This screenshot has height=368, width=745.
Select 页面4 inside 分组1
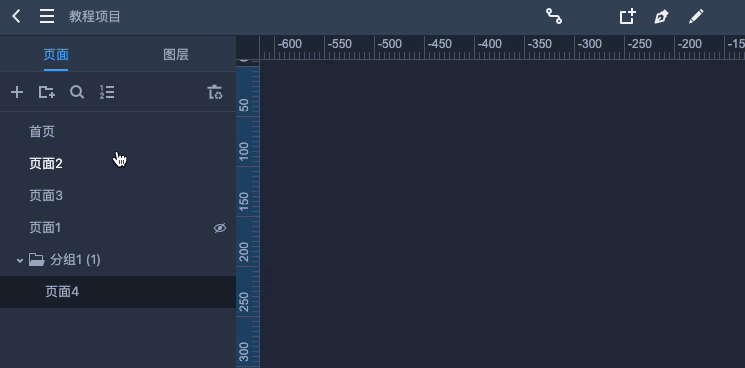click(x=118, y=292)
